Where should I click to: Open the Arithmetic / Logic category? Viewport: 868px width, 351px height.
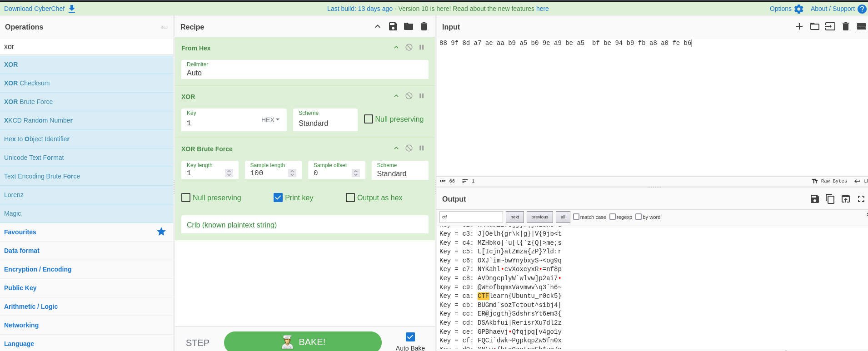click(x=86, y=307)
